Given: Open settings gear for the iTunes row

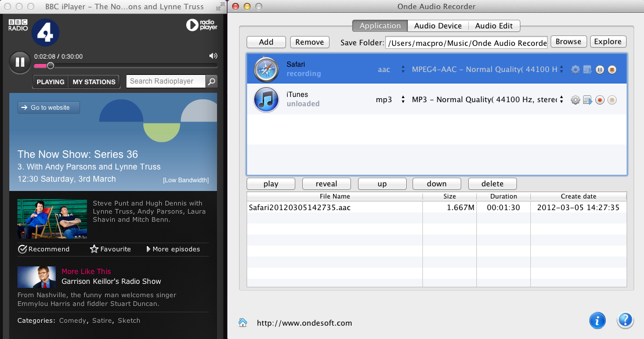Looking at the screenshot, I should pos(576,100).
